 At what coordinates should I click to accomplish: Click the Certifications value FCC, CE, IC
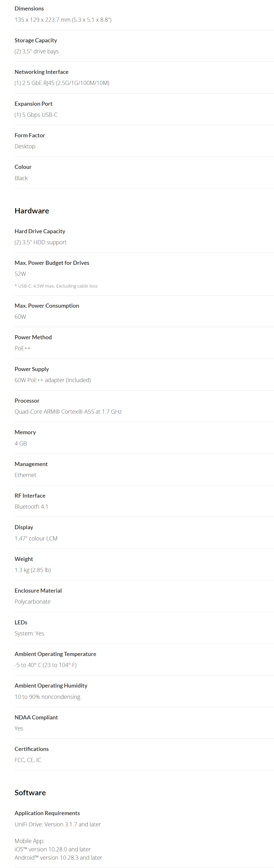tap(28, 760)
